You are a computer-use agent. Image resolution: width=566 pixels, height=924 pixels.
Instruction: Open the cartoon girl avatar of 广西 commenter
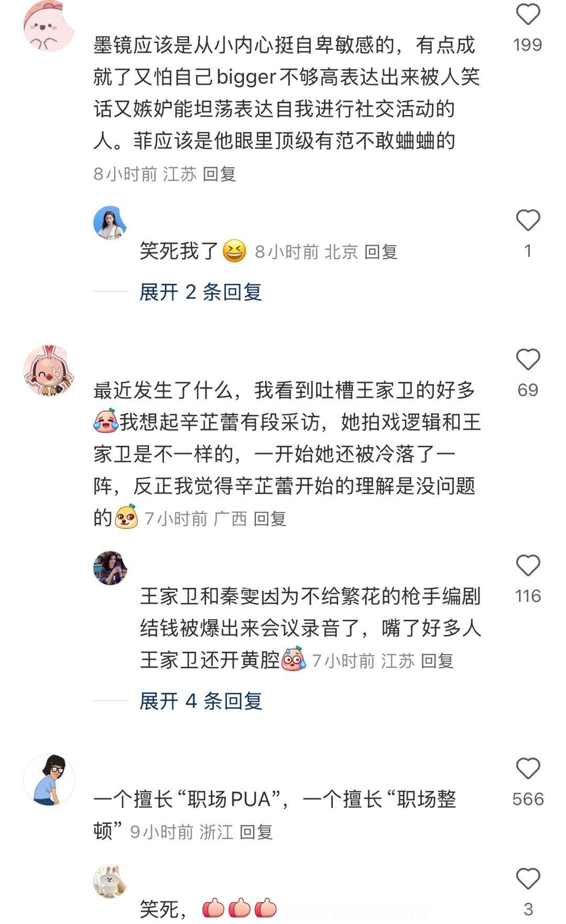point(49,370)
